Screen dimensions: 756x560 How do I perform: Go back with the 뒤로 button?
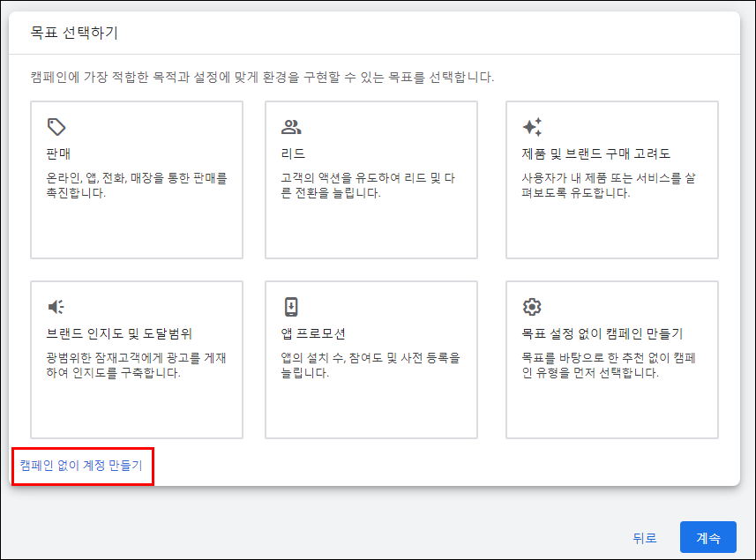645,538
